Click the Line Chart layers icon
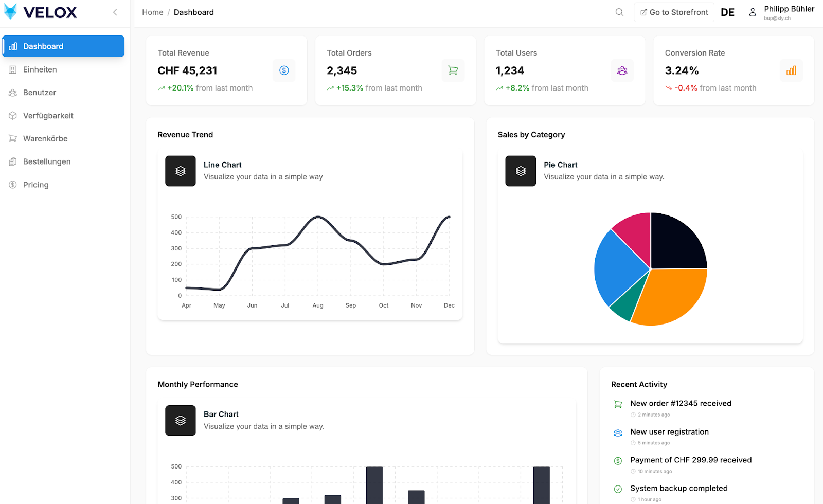823x504 pixels. click(181, 171)
